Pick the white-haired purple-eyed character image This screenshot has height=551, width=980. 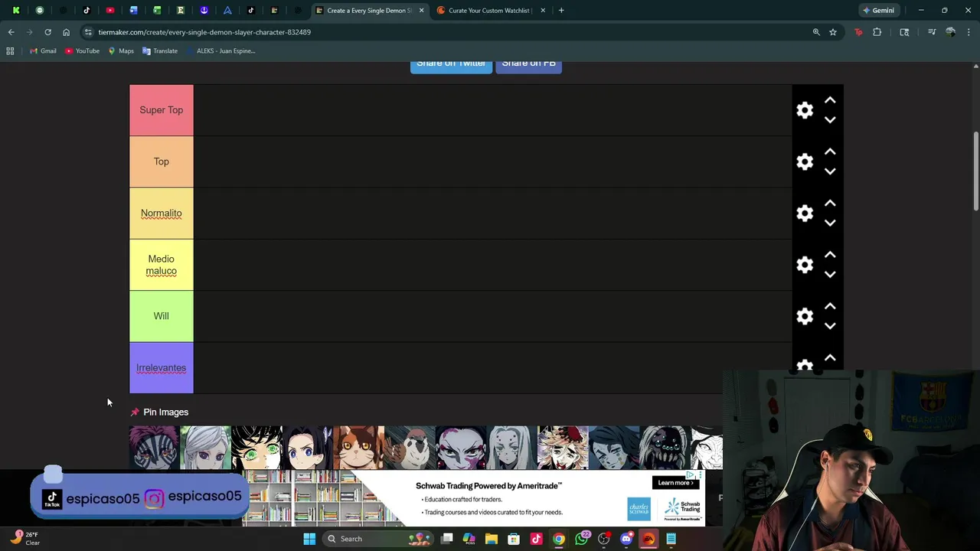(205, 448)
